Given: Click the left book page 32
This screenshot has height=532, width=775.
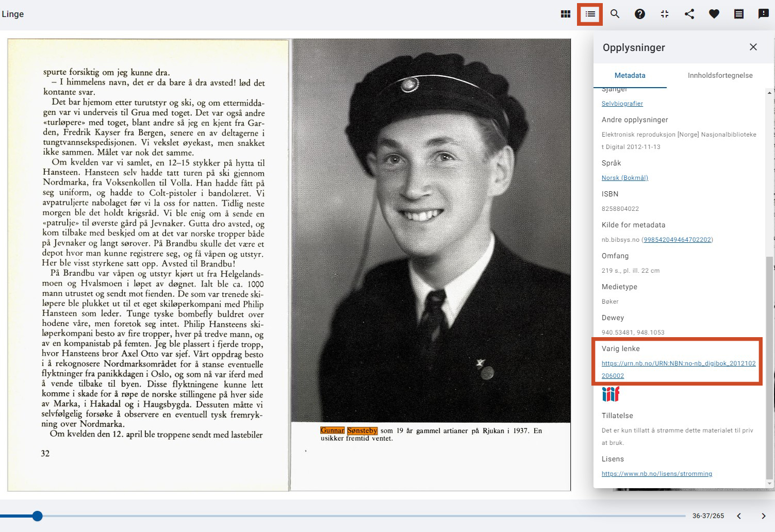Looking at the screenshot, I should [149, 265].
